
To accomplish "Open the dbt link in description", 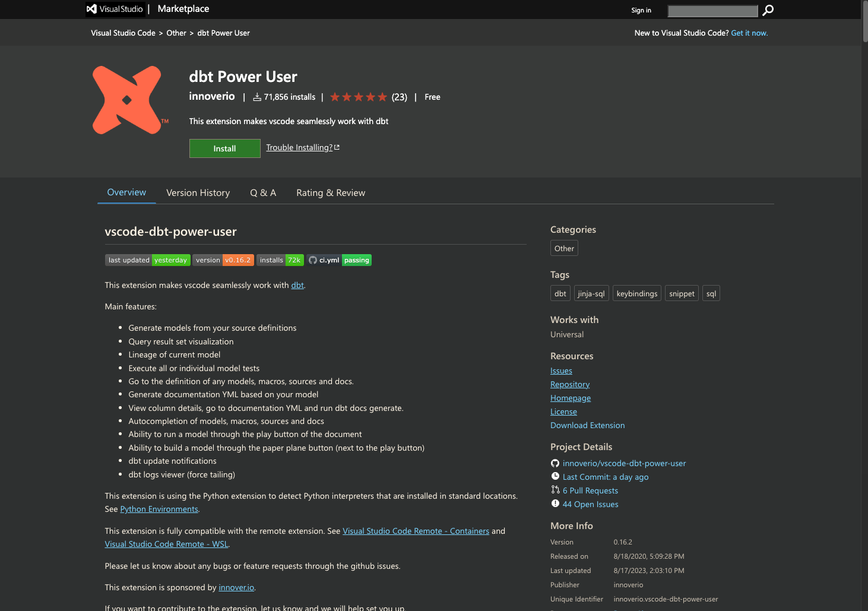I will coord(297,285).
